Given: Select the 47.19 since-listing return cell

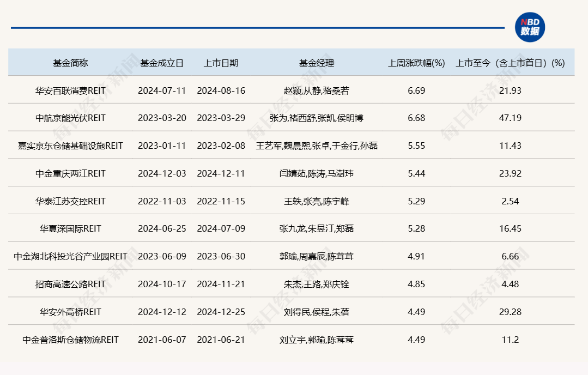Looking at the screenshot, I should 510,118.
